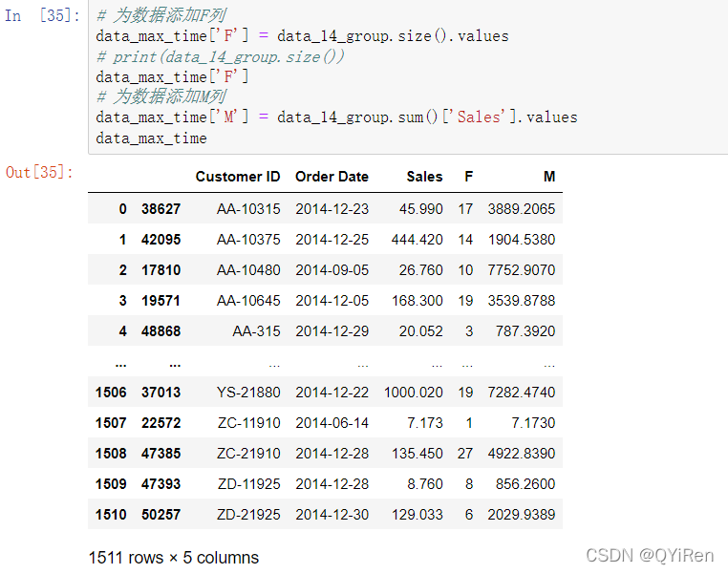Click the F column header
The width and height of the screenshot is (728, 574).
pyautogui.click(x=468, y=177)
